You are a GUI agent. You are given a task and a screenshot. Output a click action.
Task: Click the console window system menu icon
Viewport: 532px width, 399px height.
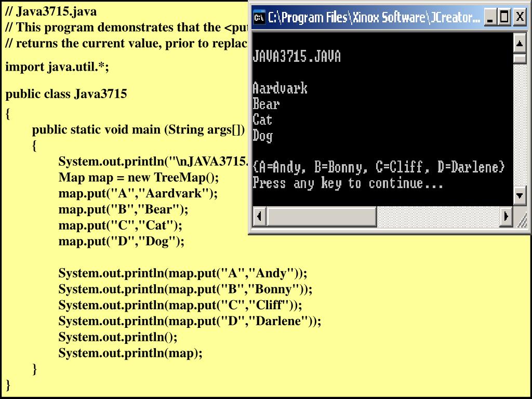point(259,17)
